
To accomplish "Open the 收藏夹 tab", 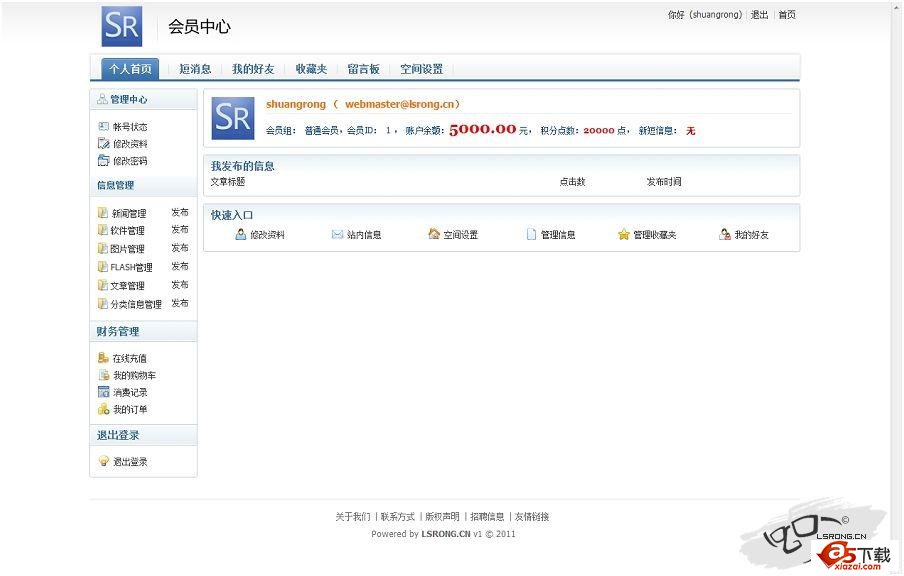I will [x=311, y=69].
